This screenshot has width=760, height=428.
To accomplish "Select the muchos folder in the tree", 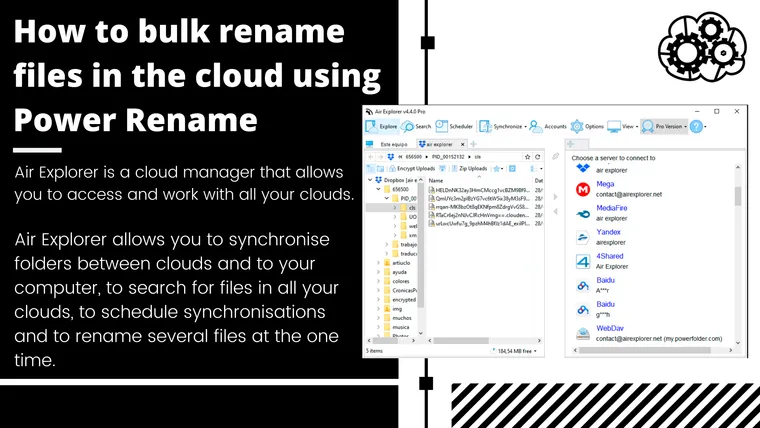I will [397, 318].
